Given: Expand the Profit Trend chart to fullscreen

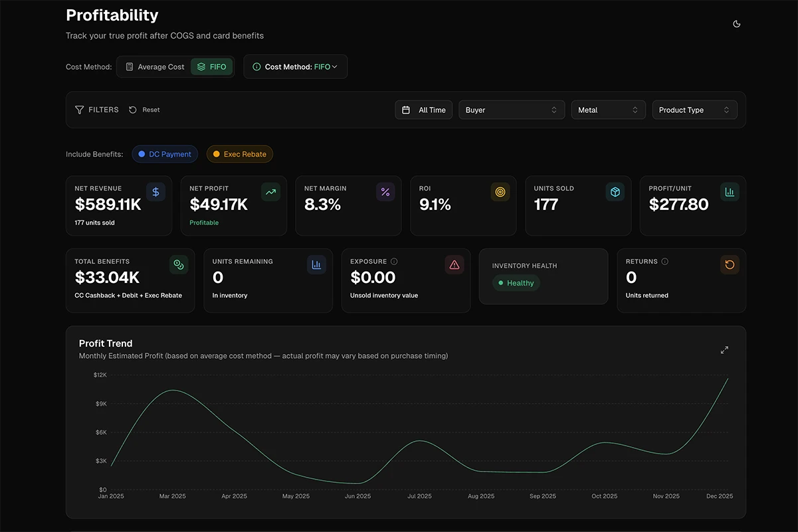Looking at the screenshot, I should 724,349.
